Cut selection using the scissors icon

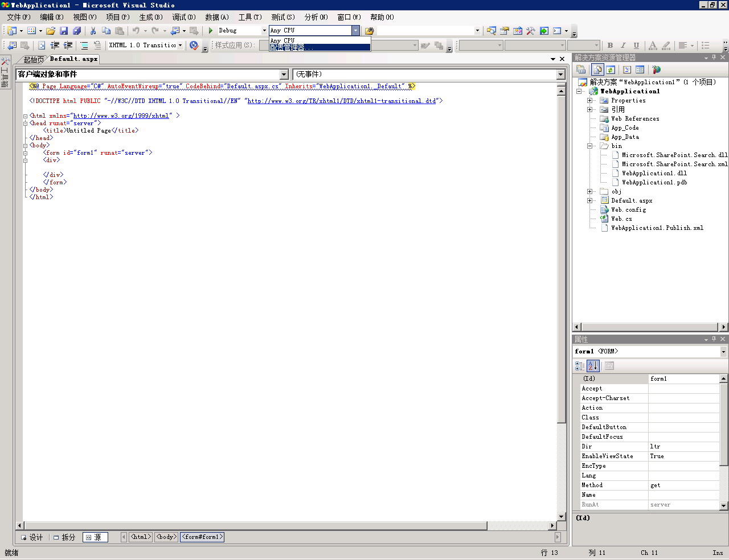coord(93,31)
